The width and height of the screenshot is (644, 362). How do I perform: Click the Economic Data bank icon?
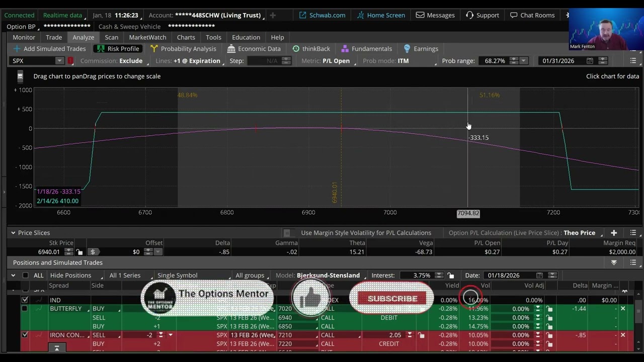pyautogui.click(x=231, y=49)
